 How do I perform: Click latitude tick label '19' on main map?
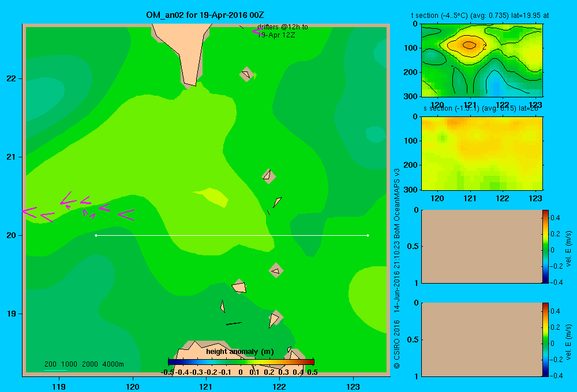[12, 314]
